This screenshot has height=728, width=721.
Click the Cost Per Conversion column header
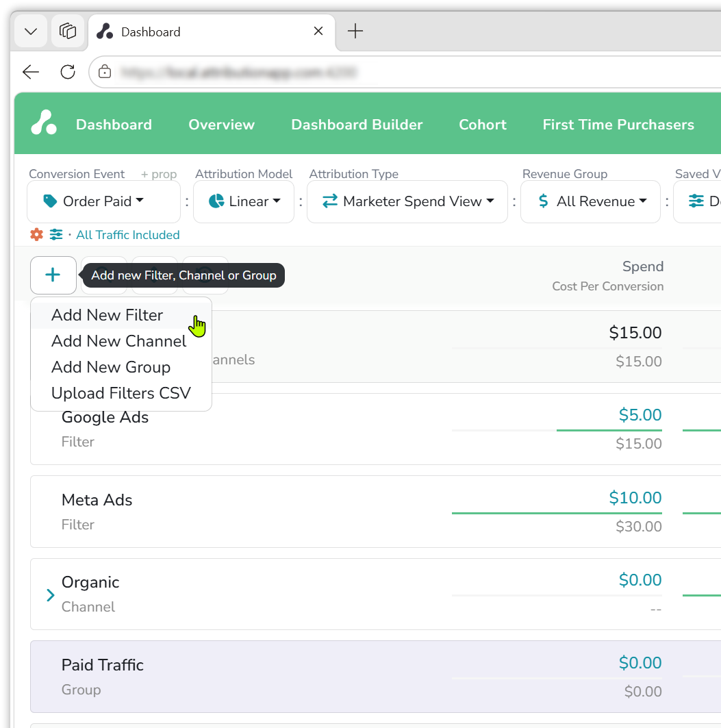coord(608,286)
